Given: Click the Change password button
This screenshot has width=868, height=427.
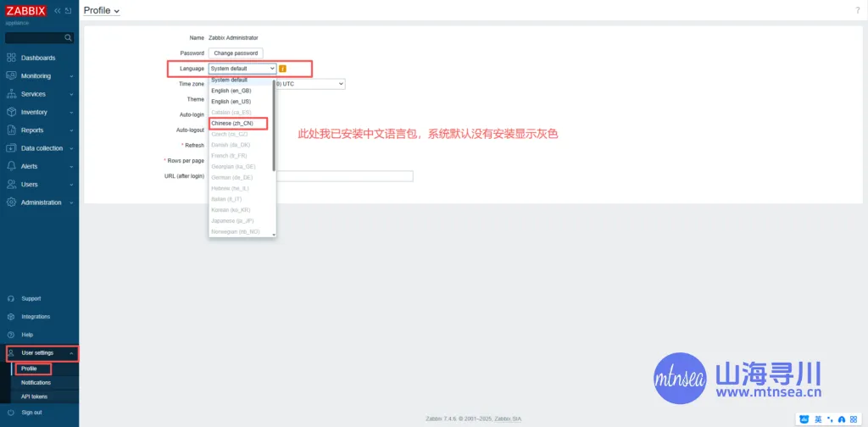Looking at the screenshot, I should (x=236, y=53).
